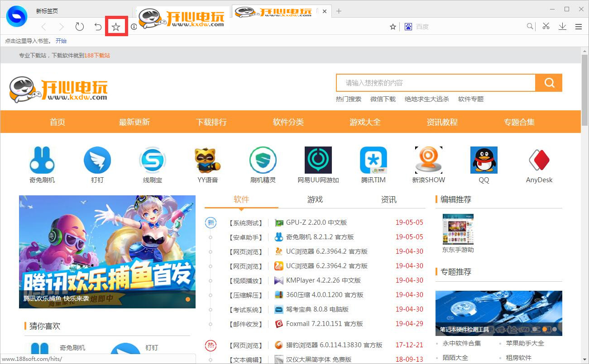Open the browser download manager icon
This screenshot has width=589, height=364.
[x=562, y=27]
